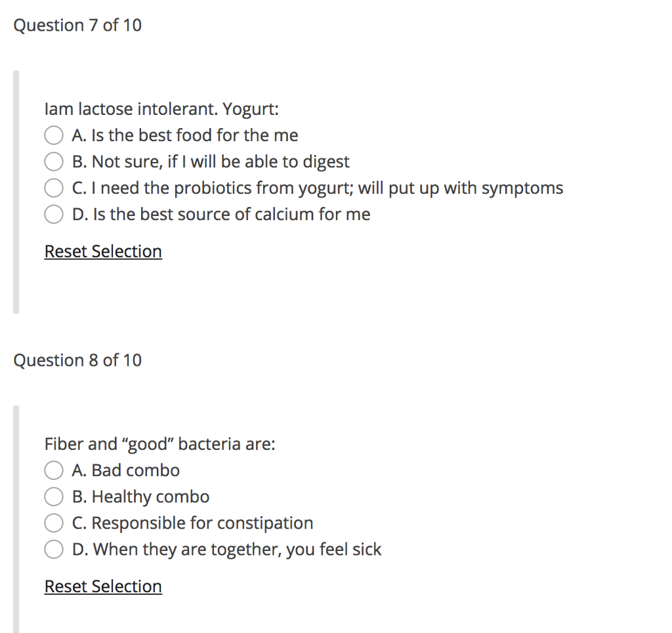672x633 pixels.
Task: Select option C for Question 8
Action: point(54,523)
